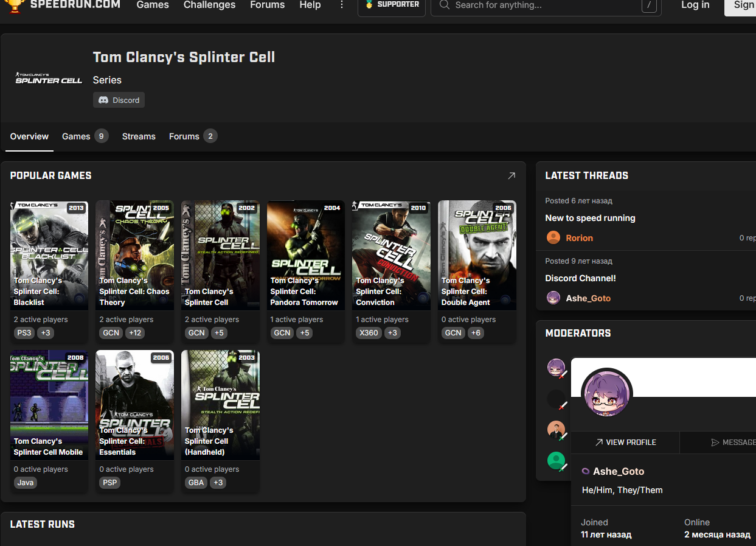Screen dimensions: 756x546
Task: Click the Supporter pineapple button
Action: click(x=392, y=5)
